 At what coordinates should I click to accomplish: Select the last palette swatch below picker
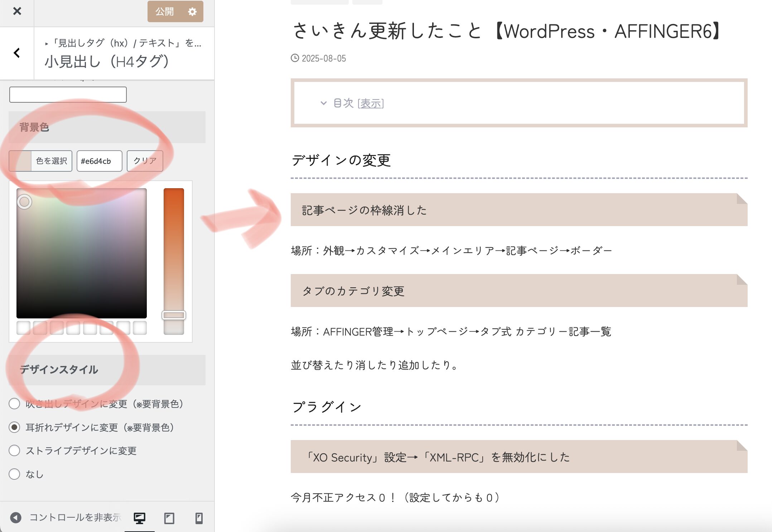point(140,328)
